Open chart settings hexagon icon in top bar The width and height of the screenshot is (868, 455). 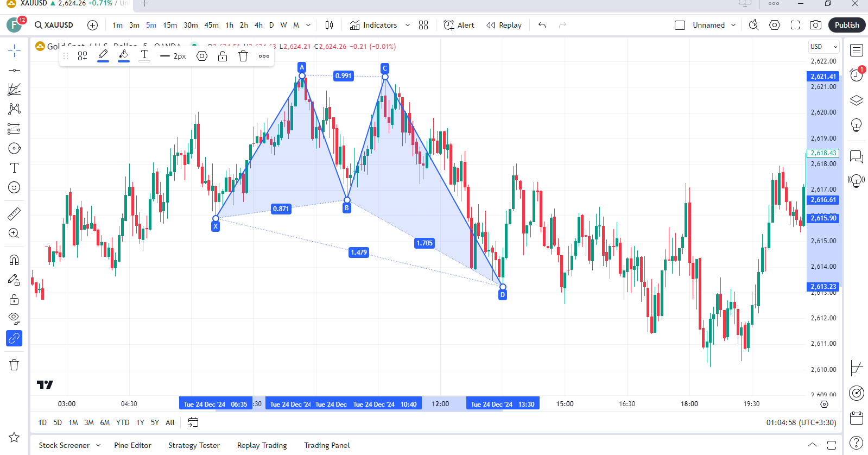click(775, 25)
